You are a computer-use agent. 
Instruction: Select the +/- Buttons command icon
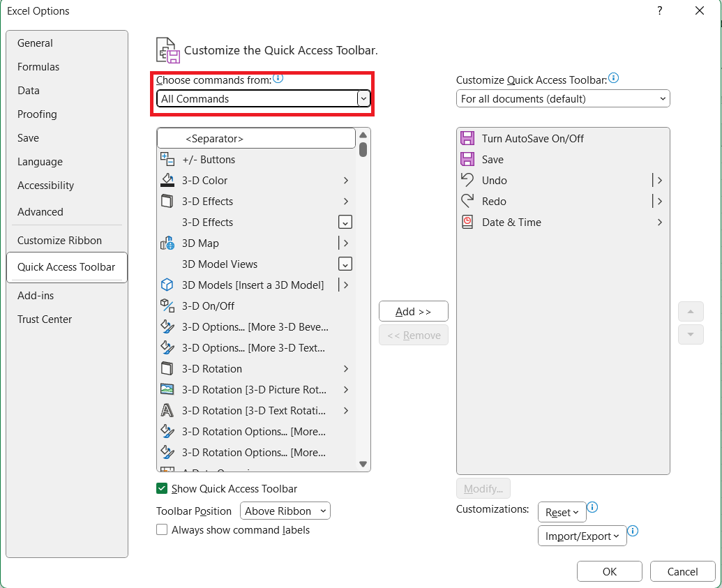pos(167,159)
